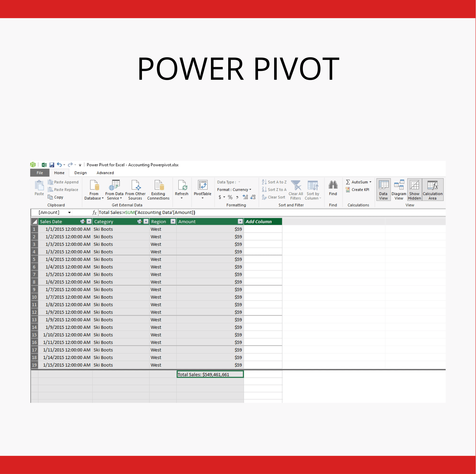
Task: Click the 1/10/2015 12:00:00 AM cell
Action: tap(66, 335)
